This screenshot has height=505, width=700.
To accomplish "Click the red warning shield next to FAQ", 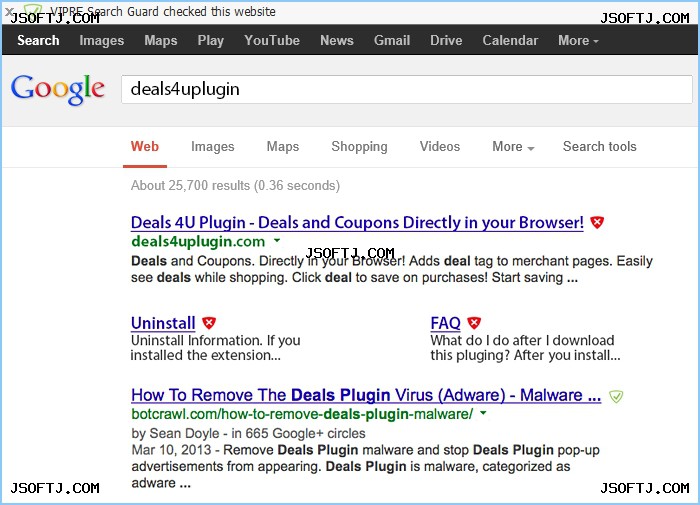I will (474, 323).
